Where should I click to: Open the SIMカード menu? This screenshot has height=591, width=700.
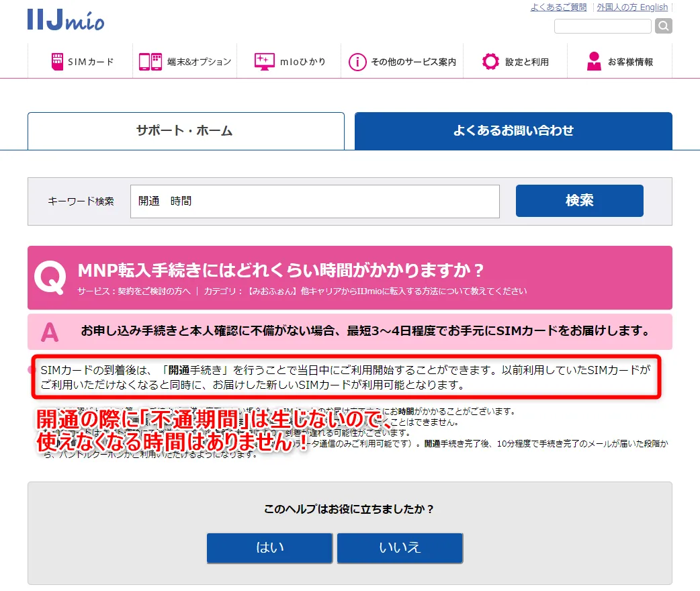[x=81, y=62]
